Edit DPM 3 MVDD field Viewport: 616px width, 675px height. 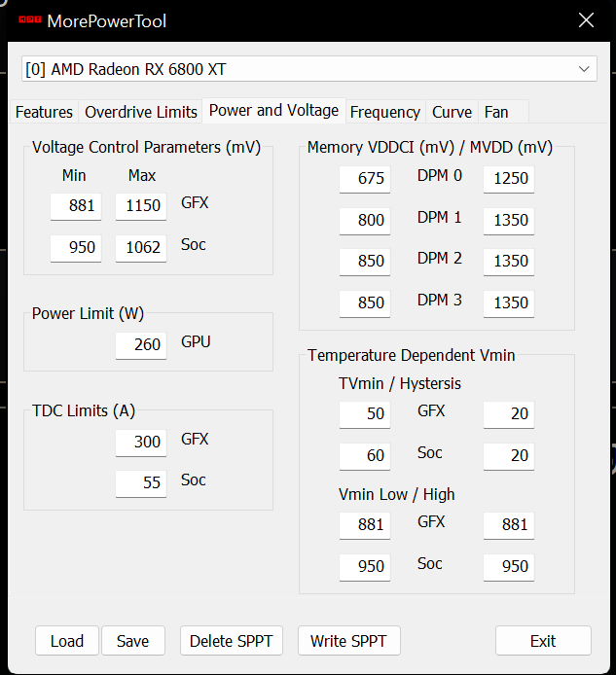(509, 303)
